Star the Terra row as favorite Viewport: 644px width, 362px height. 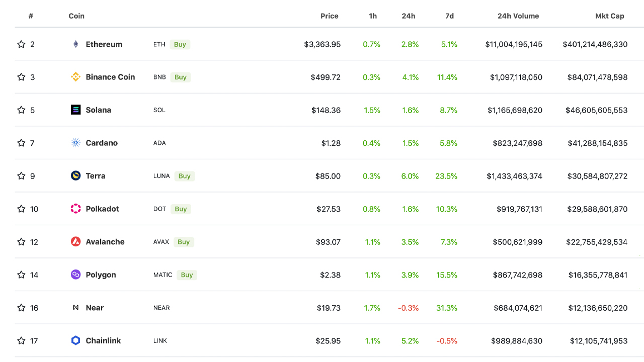[x=21, y=176]
